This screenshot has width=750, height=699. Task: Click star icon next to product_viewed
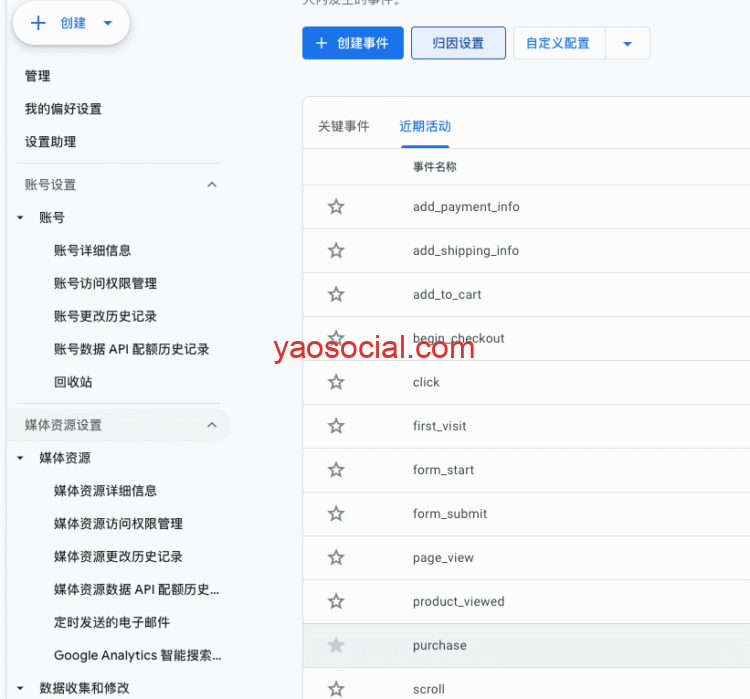pyautogui.click(x=336, y=602)
